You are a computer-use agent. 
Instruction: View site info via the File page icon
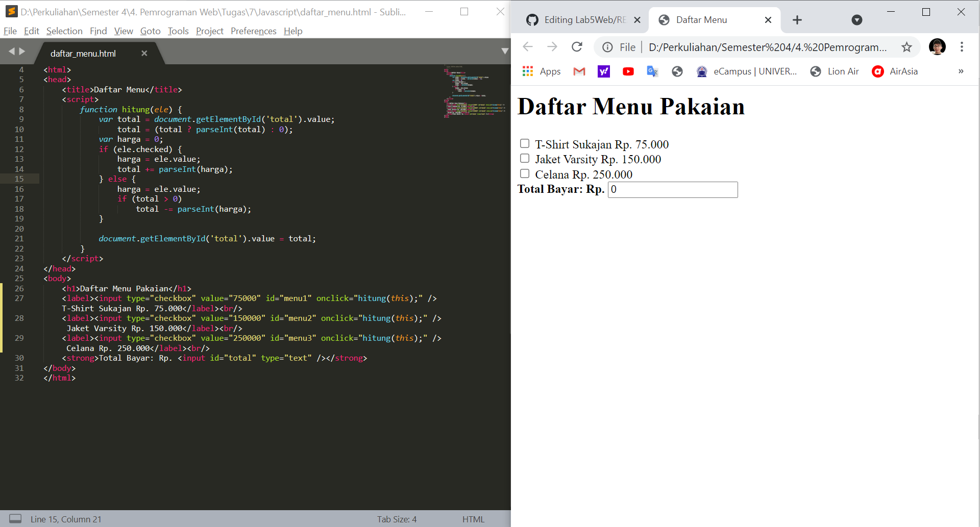coord(607,47)
